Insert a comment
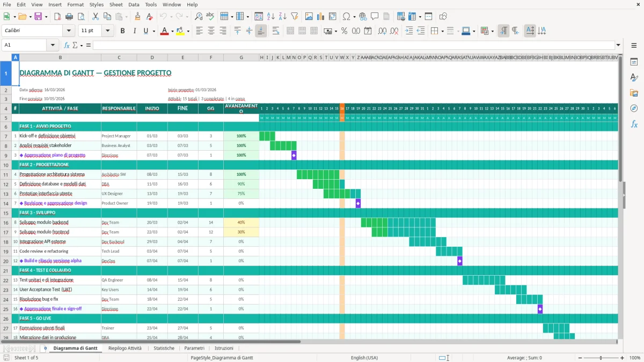Image resolution: width=644 pixels, height=362 pixels. click(375, 17)
